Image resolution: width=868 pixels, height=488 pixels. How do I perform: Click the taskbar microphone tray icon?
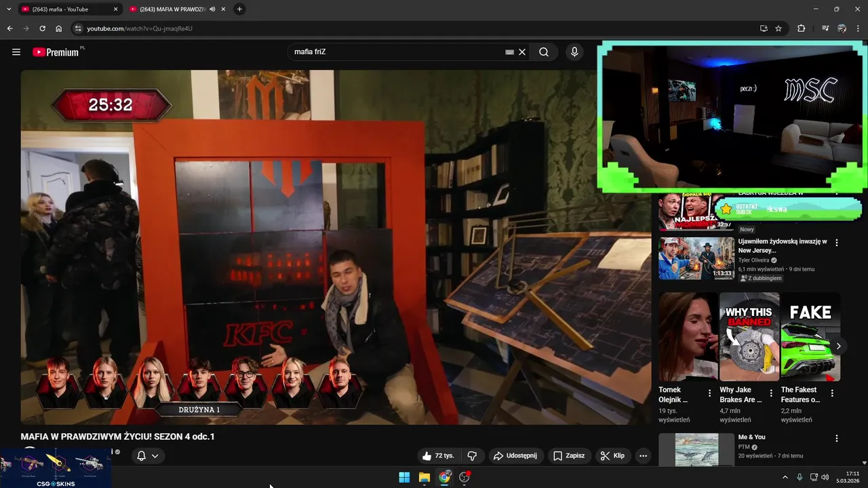[x=800, y=477]
